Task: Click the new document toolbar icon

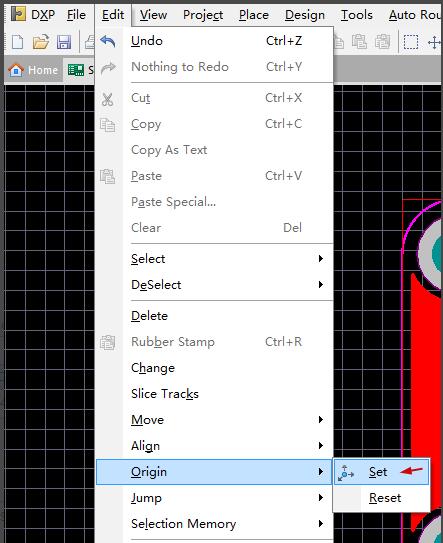Action: coord(17,42)
